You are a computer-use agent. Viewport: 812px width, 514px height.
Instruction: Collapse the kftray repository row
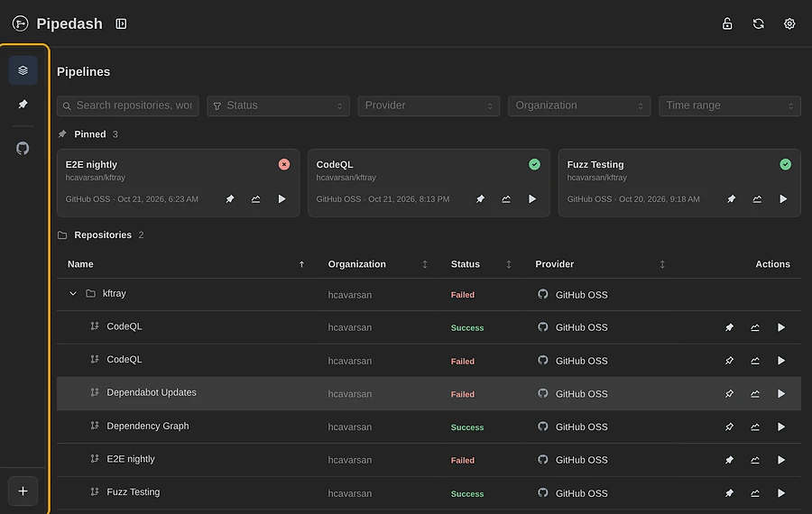73,293
